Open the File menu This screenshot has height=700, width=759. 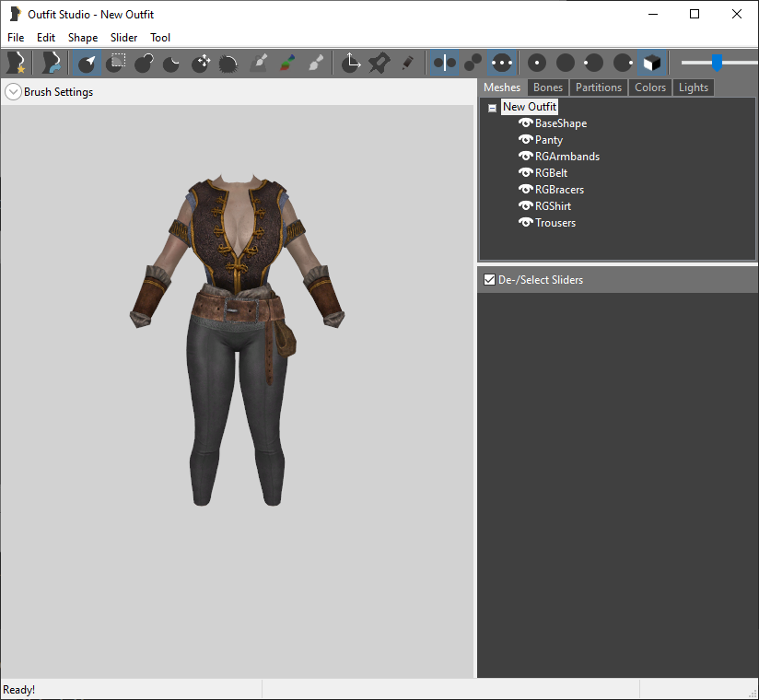pyautogui.click(x=16, y=38)
